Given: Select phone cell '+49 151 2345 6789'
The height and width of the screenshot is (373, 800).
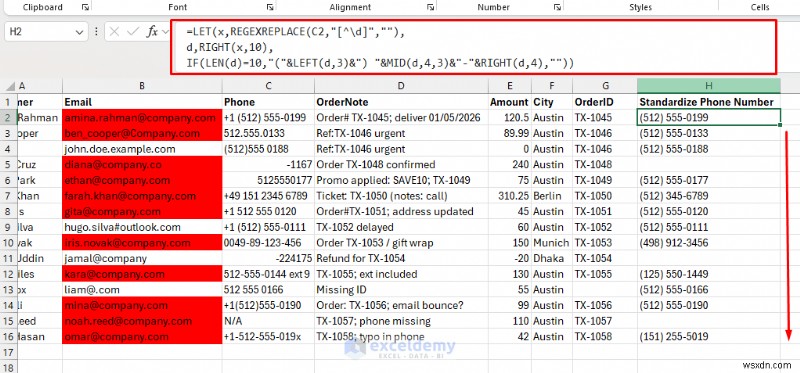Looking at the screenshot, I should tap(268, 196).
